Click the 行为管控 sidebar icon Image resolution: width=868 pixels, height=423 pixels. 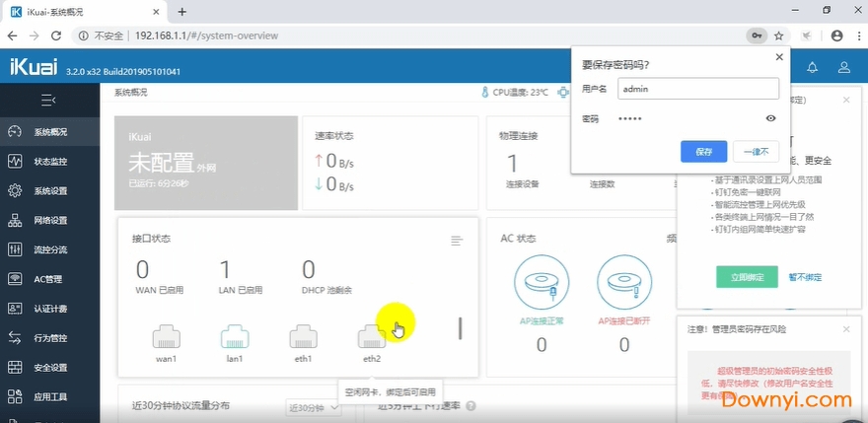point(15,338)
